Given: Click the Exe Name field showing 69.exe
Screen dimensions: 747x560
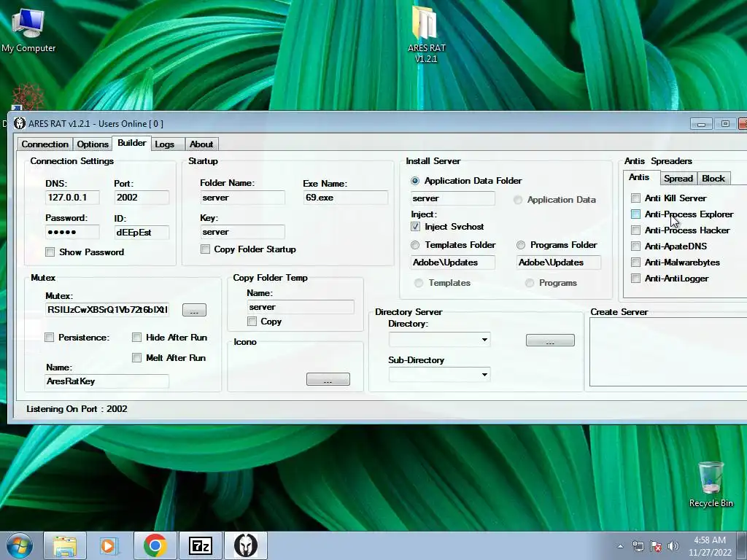Looking at the screenshot, I should 345,198.
